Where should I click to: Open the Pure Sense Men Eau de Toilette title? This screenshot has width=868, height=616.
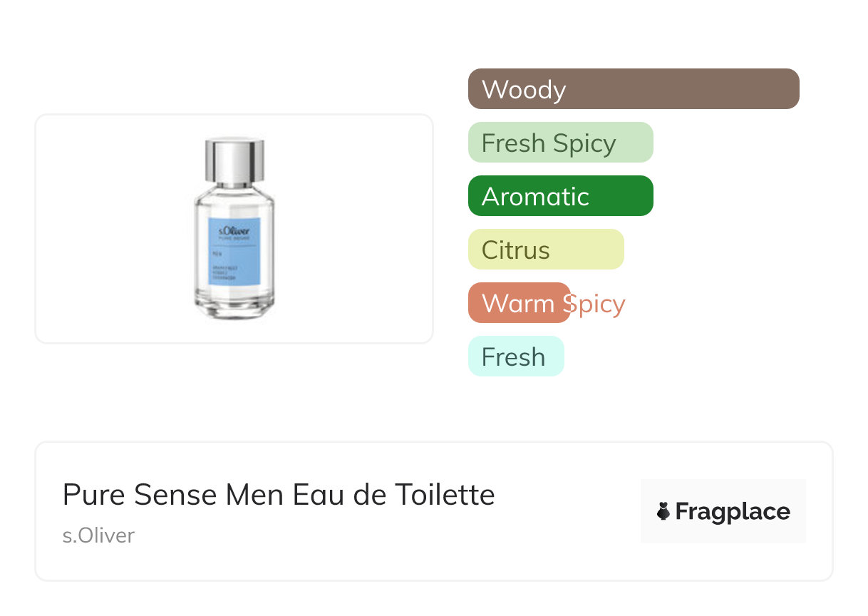pos(279,494)
